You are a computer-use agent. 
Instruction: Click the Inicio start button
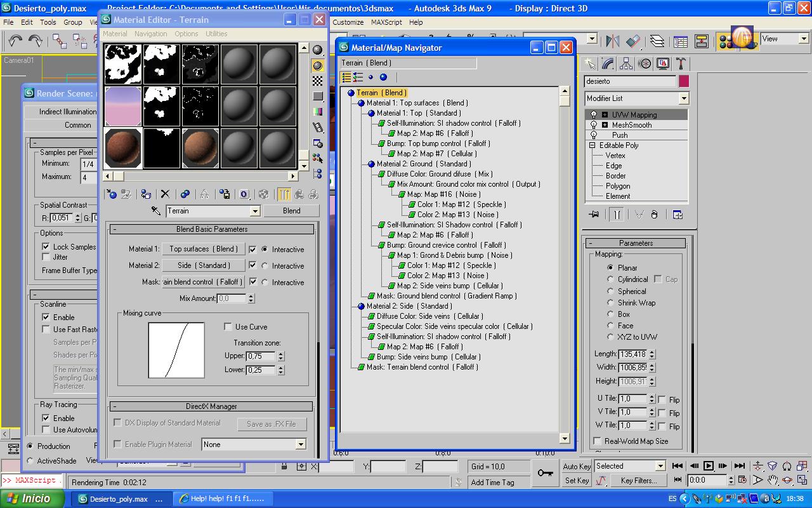click(32, 498)
